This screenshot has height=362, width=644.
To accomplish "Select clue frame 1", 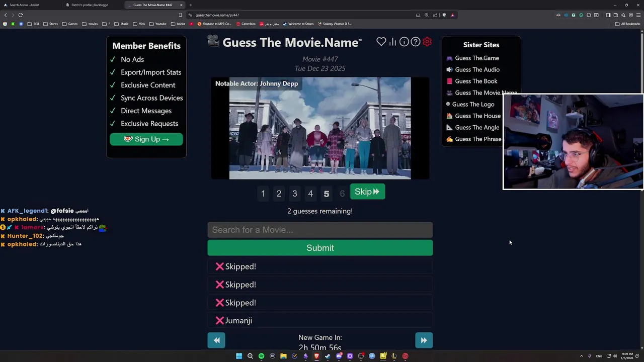I will coord(263,194).
